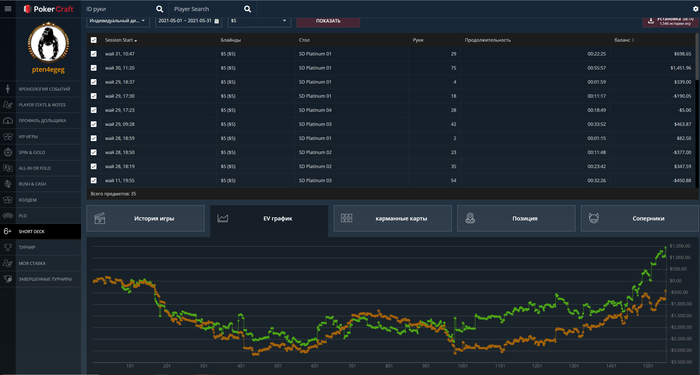The height and width of the screenshot is (375, 700).
Task: Expand the $5 blinds dropdown
Action: (x=259, y=21)
